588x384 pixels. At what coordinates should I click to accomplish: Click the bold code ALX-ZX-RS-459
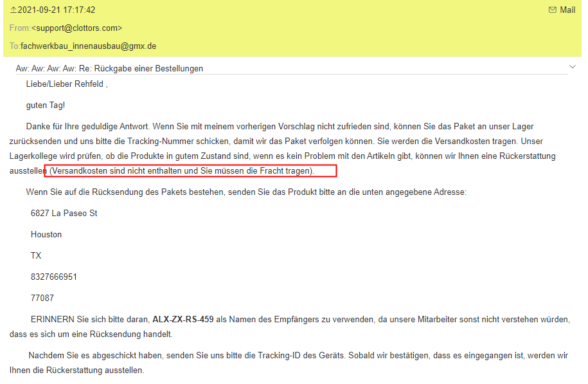click(183, 319)
